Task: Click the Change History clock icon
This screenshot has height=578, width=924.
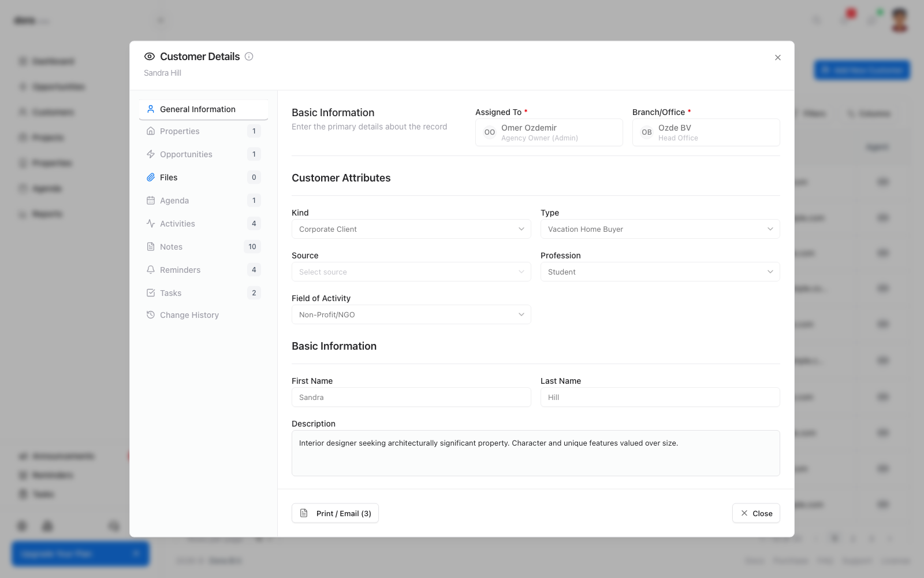Action: 151,315
